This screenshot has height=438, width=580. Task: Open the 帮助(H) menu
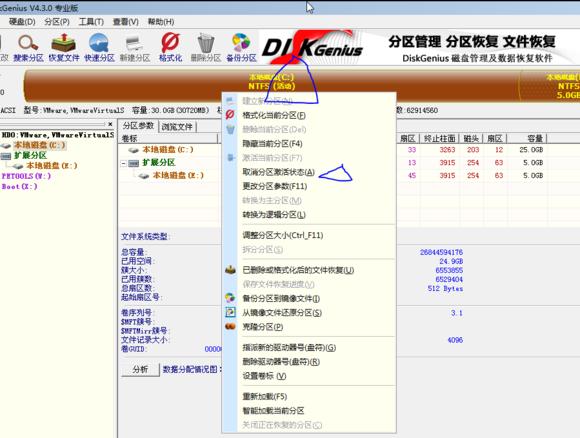point(161,22)
